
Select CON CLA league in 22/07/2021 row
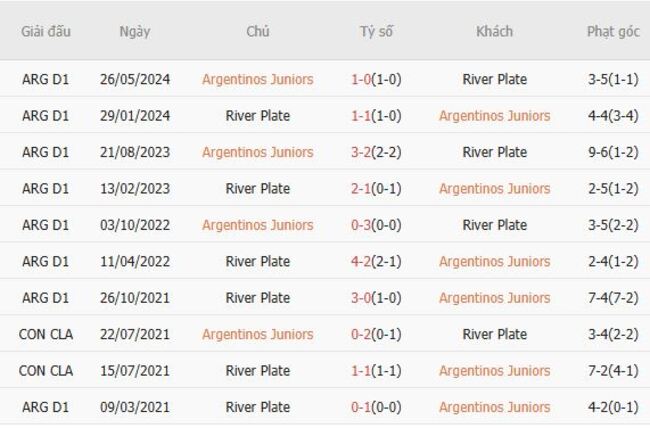tap(45, 334)
